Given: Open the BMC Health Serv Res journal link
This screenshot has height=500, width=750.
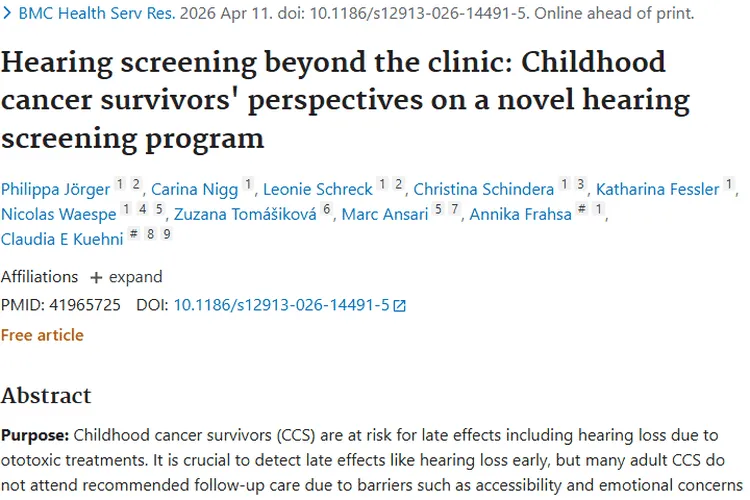Looking at the screenshot, I should point(97,14).
